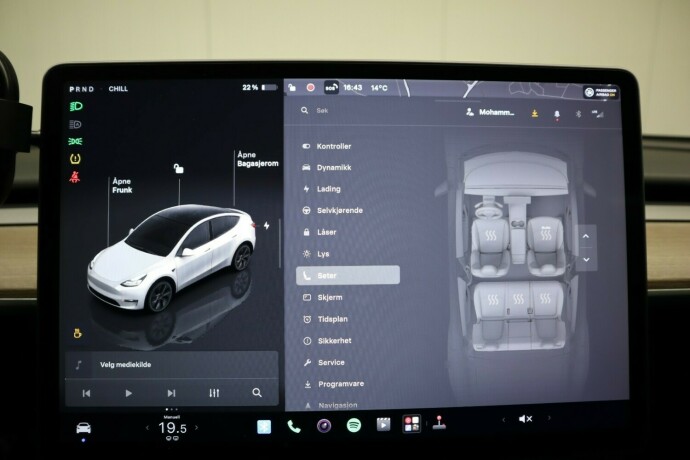The width and height of the screenshot is (690, 460).
Task: Tap the 19.5 temperature display
Action: point(172,428)
